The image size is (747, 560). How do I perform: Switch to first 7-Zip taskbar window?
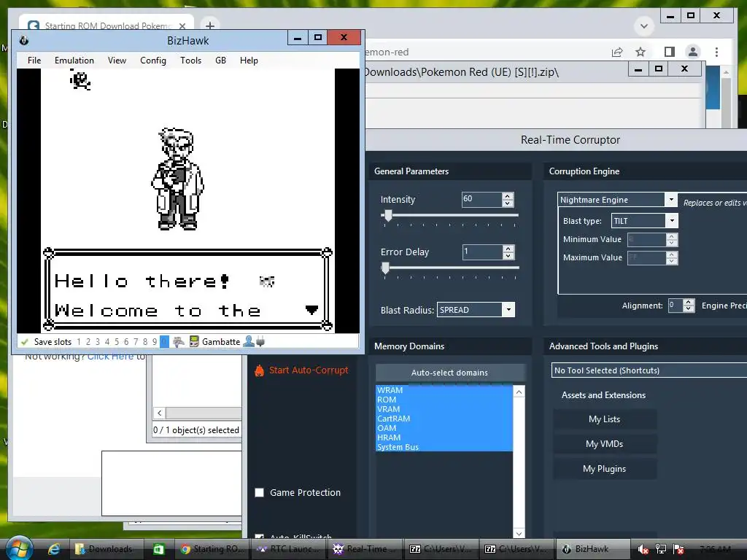pyautogui.click(x=440, y=549)
